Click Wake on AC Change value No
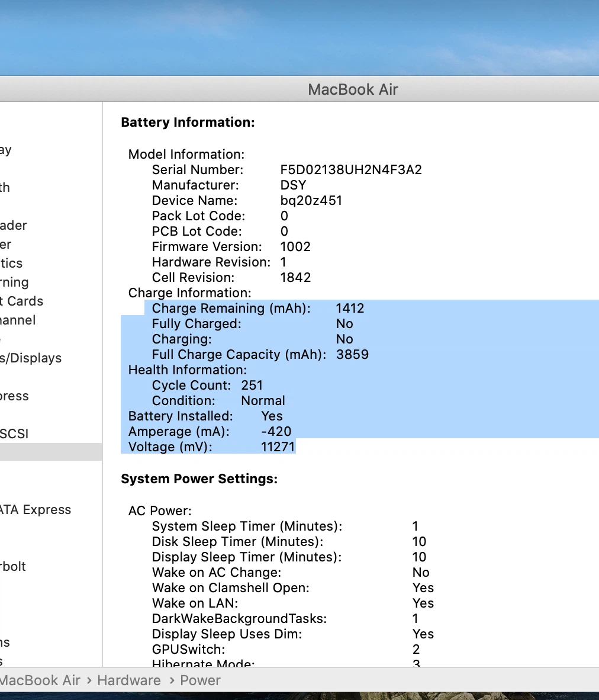The height and width of the screenshot is (700, 599). pos(421,572)
